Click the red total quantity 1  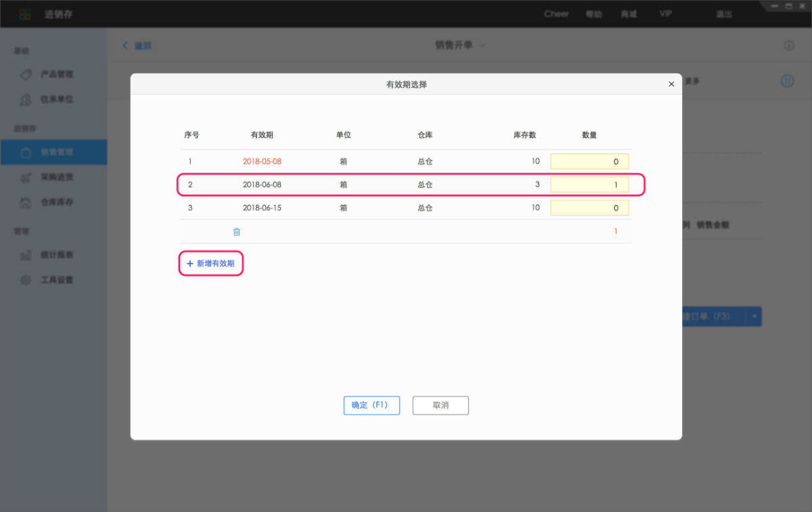tap(616, 231)
